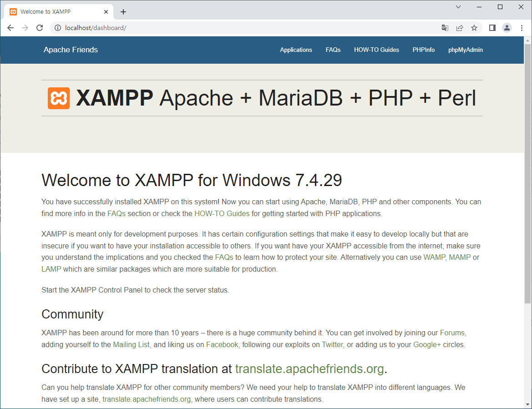Image resolution: width=532 pixels, height=409 pixels.
Task: Open PHPInfo from the navbar
Action: pyautogui.click(x=423, y=50)
